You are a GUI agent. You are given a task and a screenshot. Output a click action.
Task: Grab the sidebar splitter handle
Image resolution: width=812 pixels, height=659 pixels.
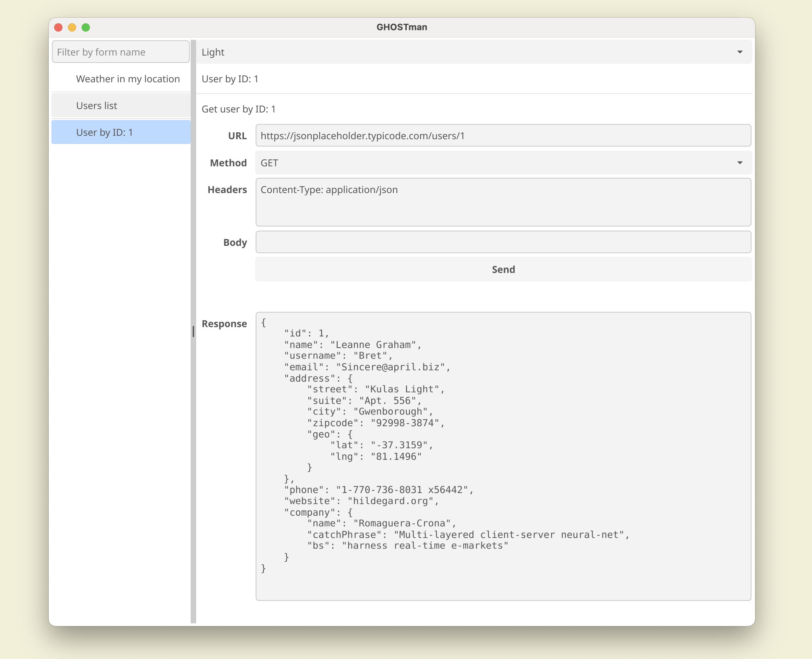pos(193,332)
